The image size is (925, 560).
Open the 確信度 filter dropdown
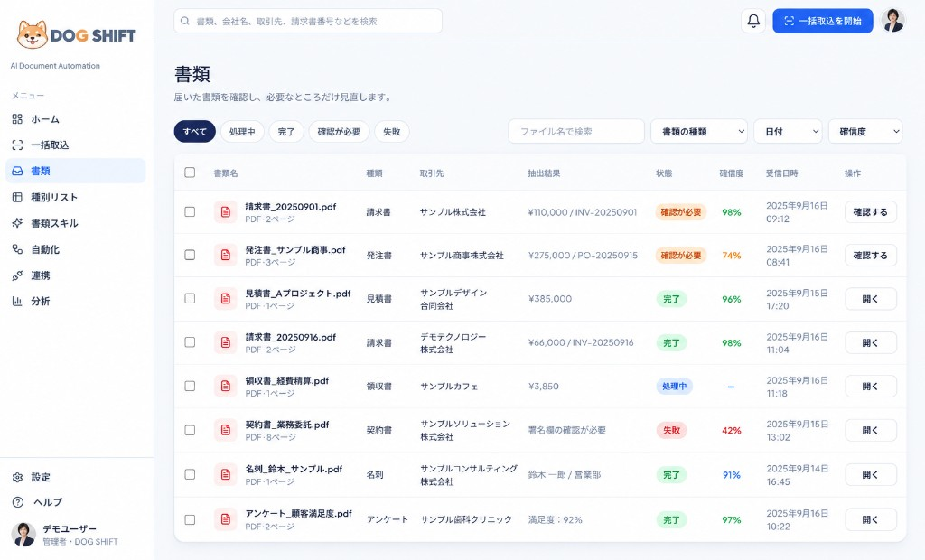865,132
